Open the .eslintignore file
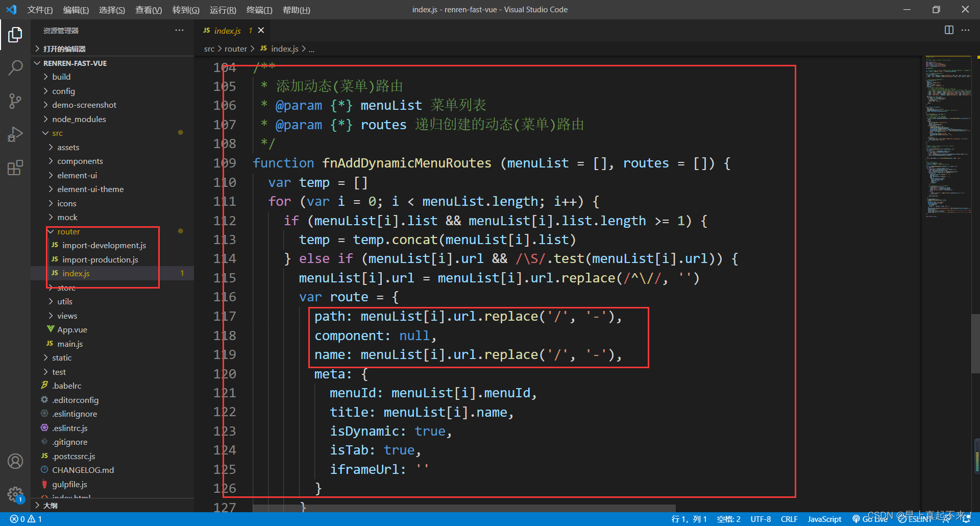 point(75,414)
